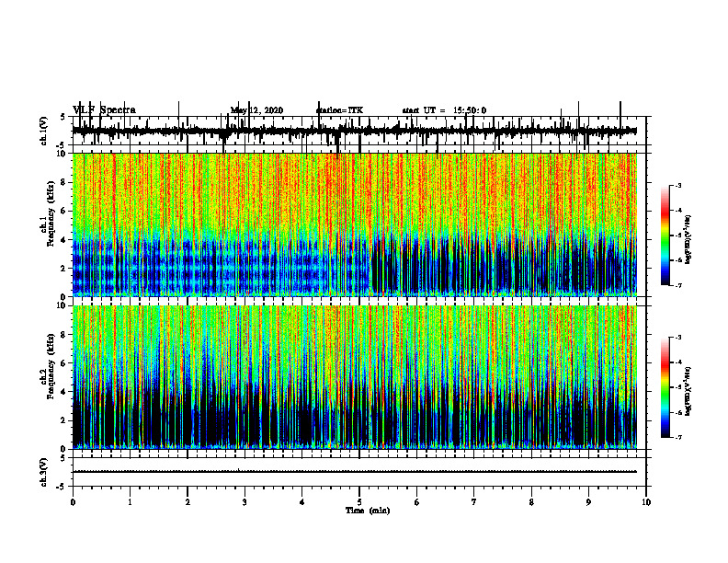Click the ch.2 spectrogram color scale bar
The image size is (728, 563).
665,387
